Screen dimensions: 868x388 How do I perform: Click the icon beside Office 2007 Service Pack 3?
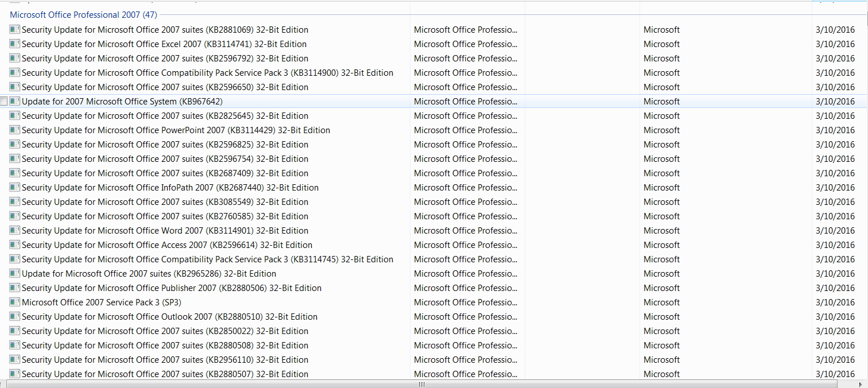click(x=15, y=302)
